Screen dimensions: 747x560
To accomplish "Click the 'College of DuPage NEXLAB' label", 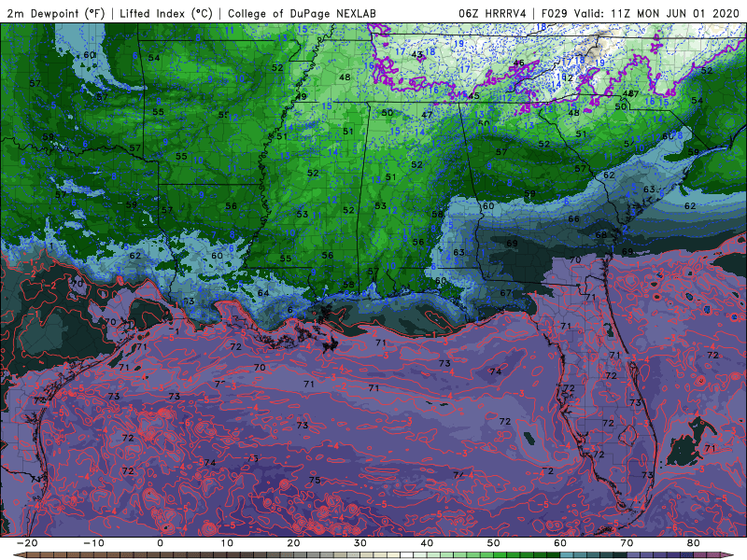I will click(302, 13).
